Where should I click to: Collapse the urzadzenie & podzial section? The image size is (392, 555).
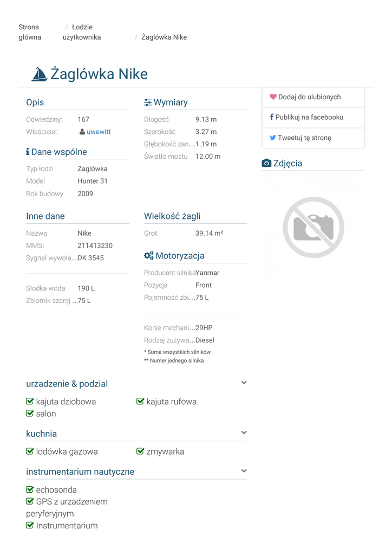tap(244, 383)
